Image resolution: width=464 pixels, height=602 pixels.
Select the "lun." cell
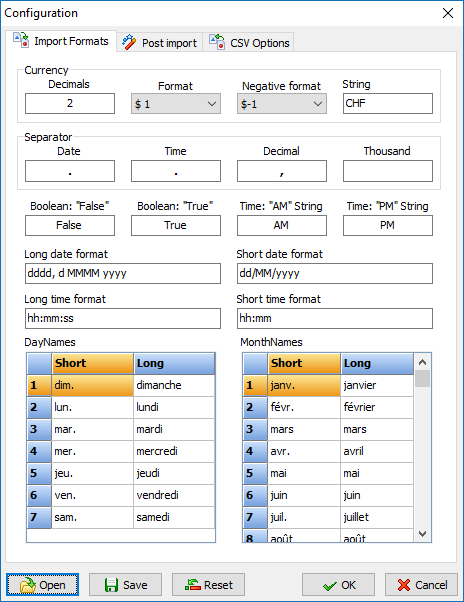(92, 407)
